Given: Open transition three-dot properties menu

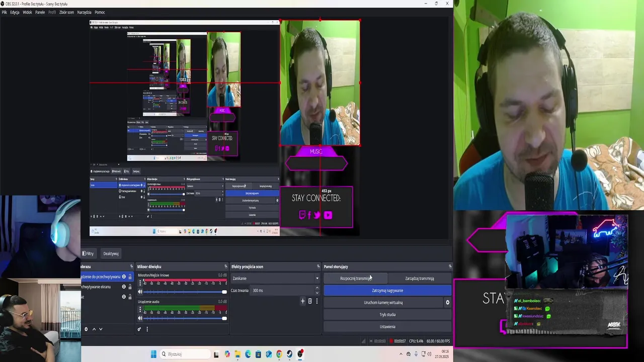Looking at the screenshot, I should (x=317, y=301).
